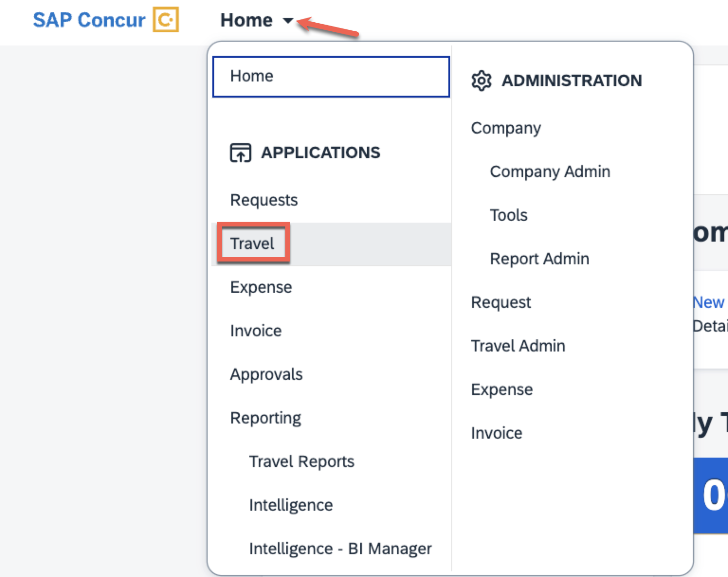Expand the Home dropdown arrow
Screen dimensions: 728x577
(288, 20)
